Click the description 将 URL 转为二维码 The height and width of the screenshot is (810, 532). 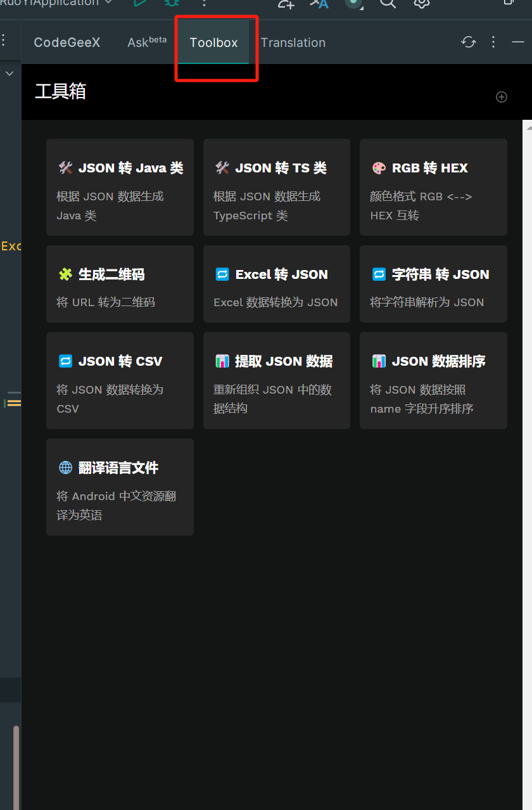(x=106, y=302)
